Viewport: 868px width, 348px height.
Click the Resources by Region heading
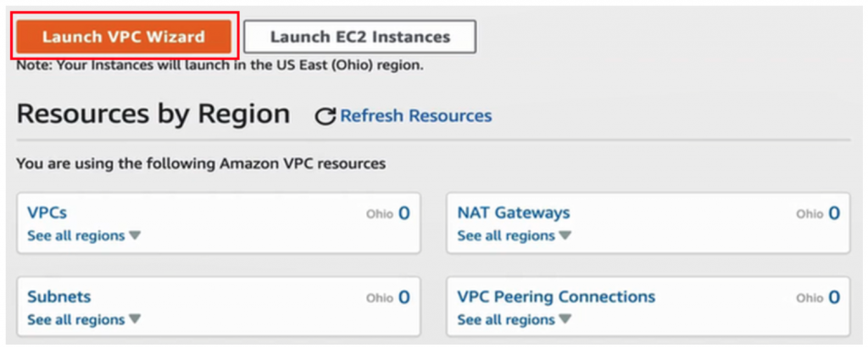(x=153, y=114)
